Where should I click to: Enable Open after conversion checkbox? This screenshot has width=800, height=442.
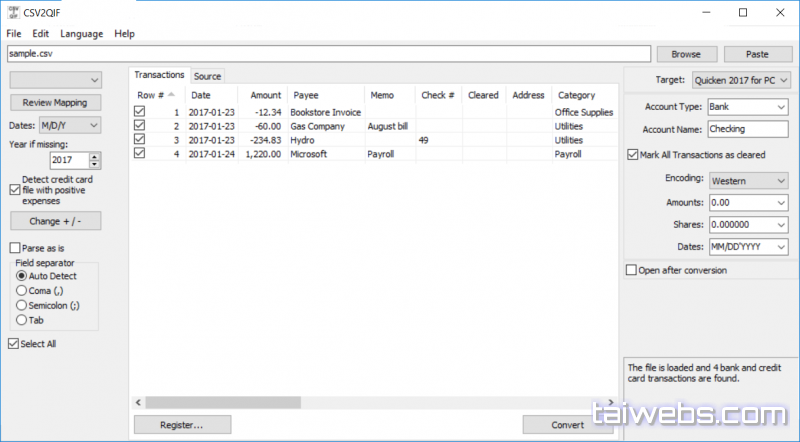tap(631, 270)
